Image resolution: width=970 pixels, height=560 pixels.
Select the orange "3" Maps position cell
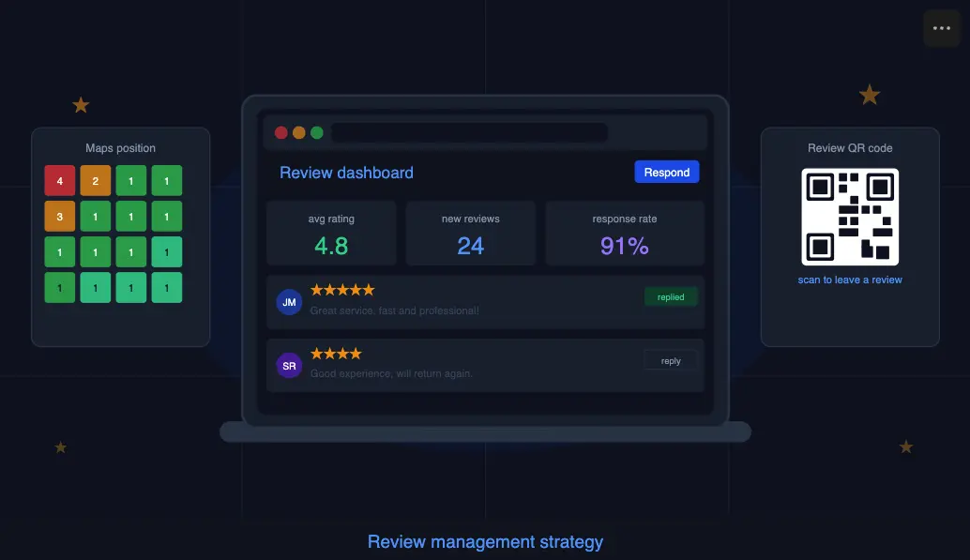(59, 216)
